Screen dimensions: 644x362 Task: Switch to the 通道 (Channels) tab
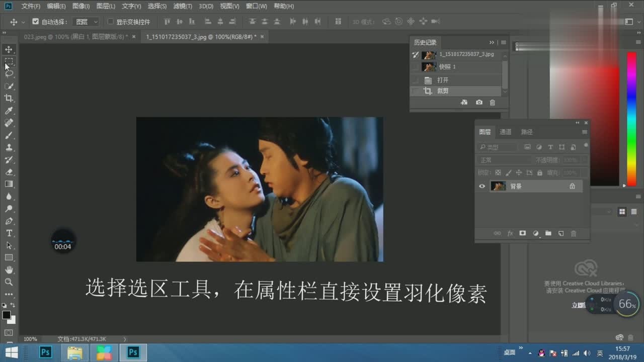pos(506,132)
